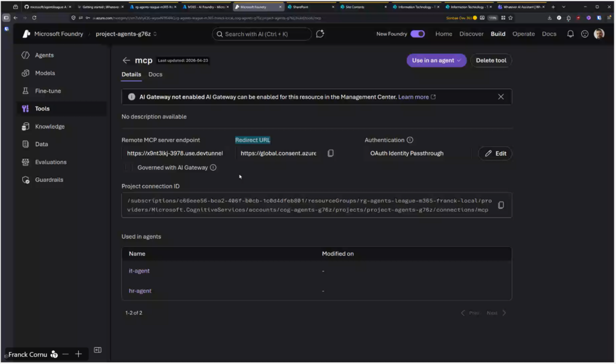Click the Authentication info icon
616x364 pixels.
tap(410, 140)
